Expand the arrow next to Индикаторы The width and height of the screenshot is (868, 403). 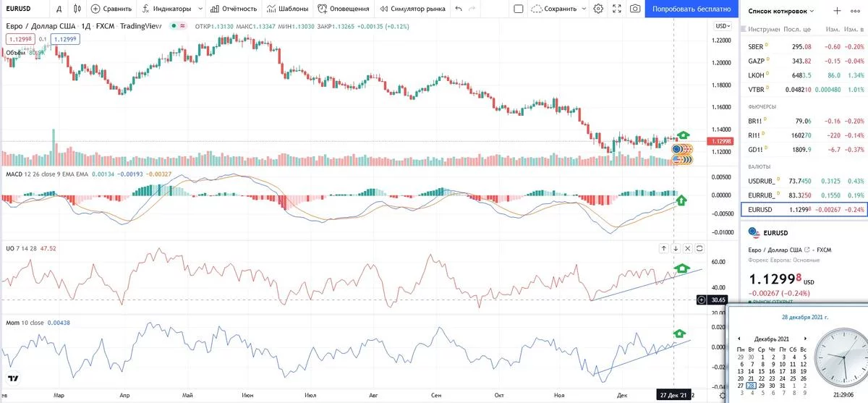[199, 9]
